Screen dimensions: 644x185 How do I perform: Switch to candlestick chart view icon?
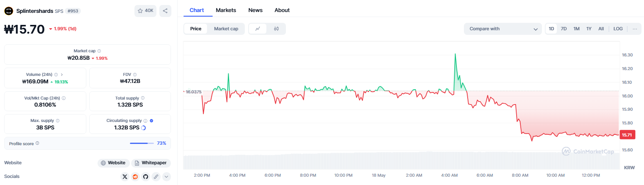tap(276, 29)
